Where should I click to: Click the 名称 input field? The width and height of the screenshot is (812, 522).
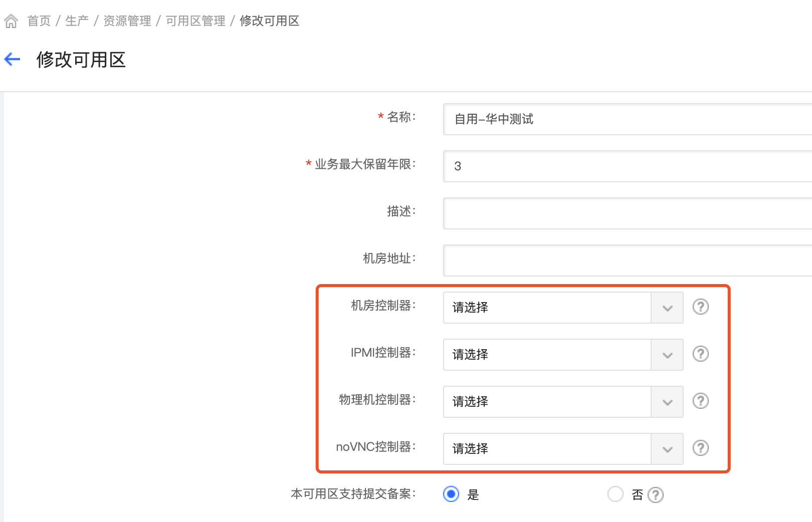pos(628,119)
